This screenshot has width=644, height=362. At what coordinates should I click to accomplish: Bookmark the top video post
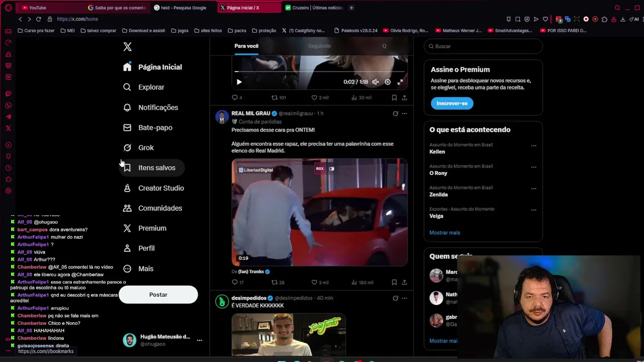(394, 98)
